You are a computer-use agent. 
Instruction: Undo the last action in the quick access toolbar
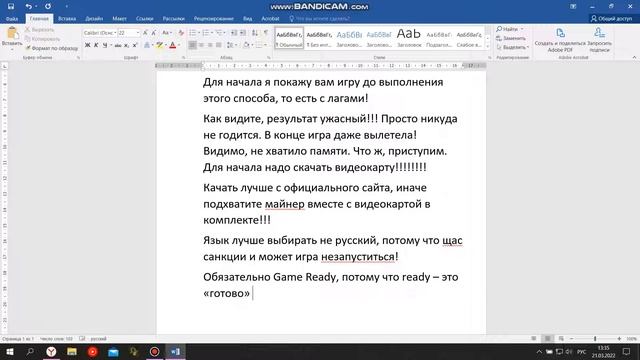coord(28,7)
